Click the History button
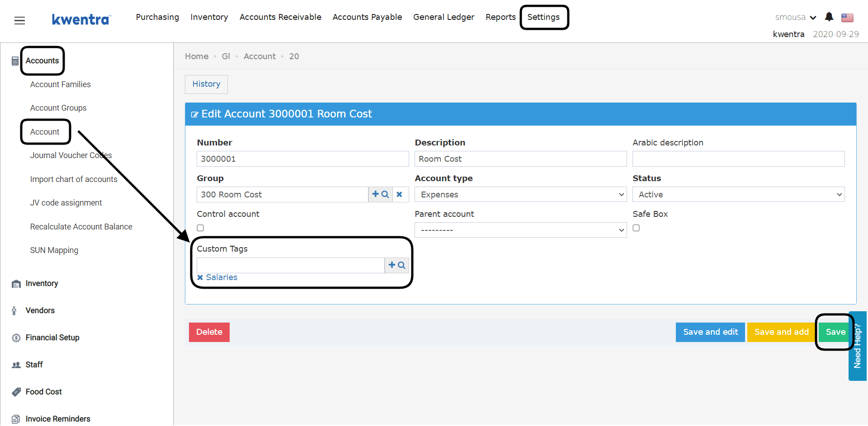 (x=206, y=84)
